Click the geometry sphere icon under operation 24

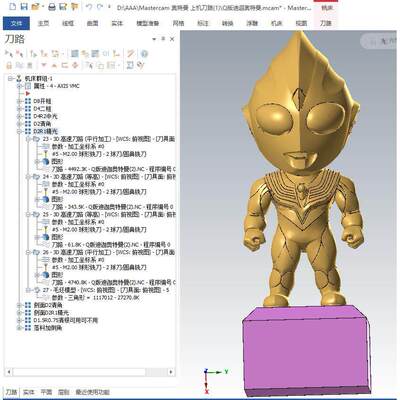pos(46,199)
